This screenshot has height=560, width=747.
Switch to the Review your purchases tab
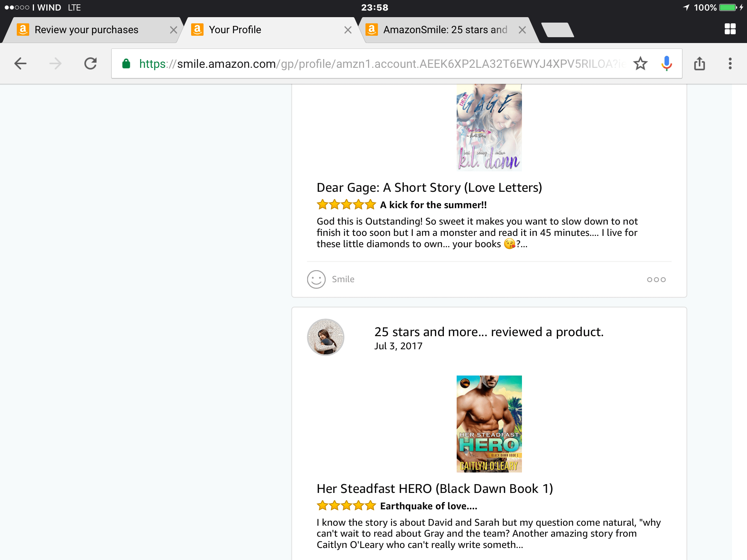(86, 30)
